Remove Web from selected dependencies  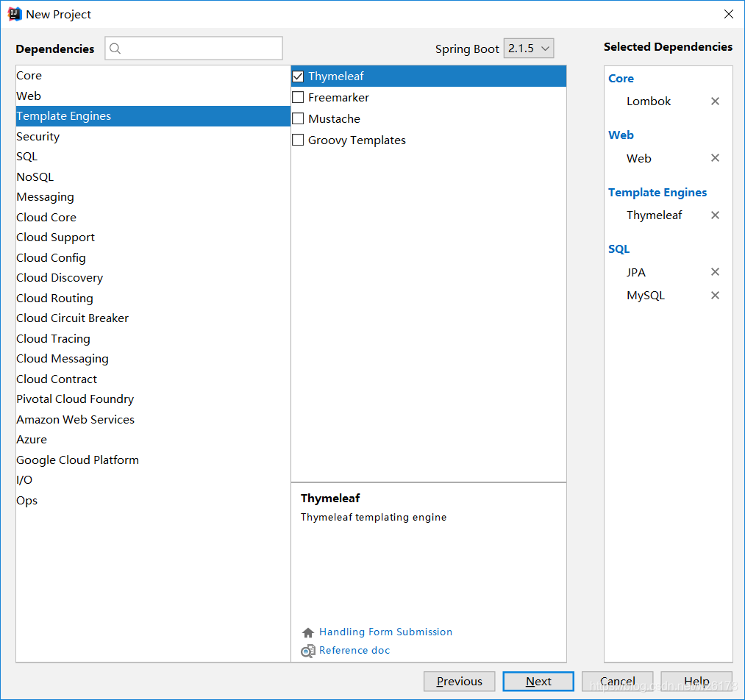[715, 157]
